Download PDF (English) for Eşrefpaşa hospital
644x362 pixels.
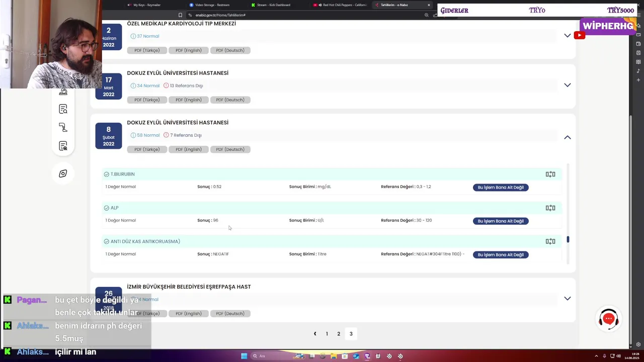[x=189, y=314]
